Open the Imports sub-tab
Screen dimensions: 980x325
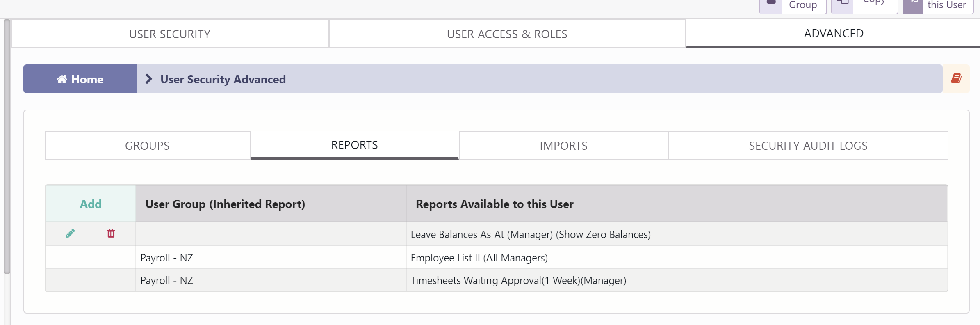[563, 146]
